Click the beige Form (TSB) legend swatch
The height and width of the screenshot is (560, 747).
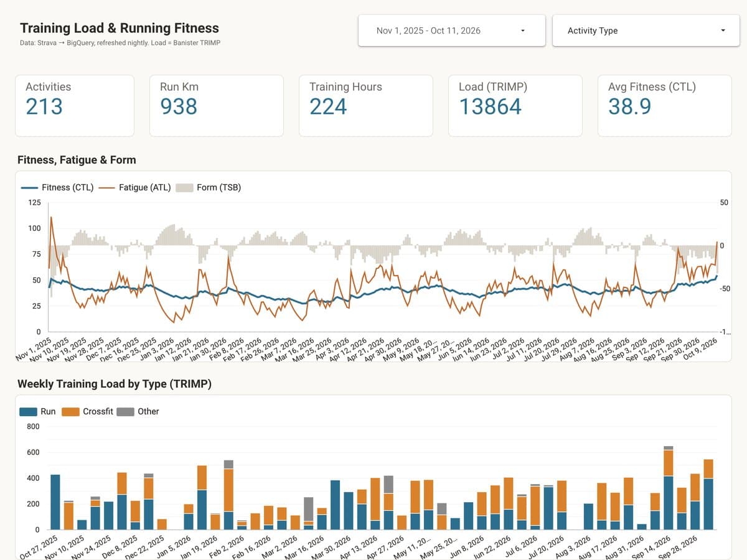[184, 187]
